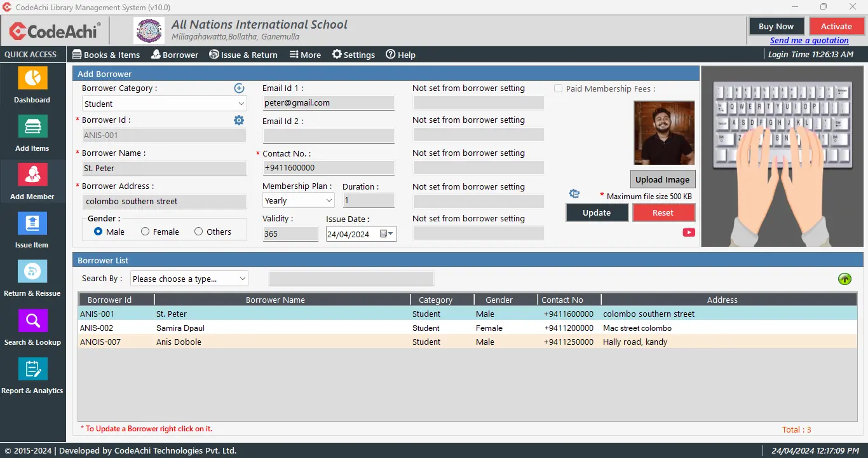Open the Dashboard from quick access sidebar
868x458 pixels.
(32, 78)
